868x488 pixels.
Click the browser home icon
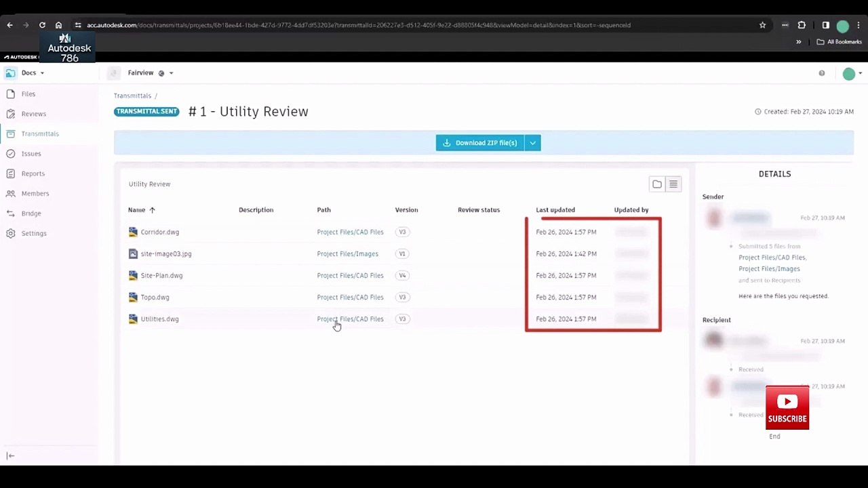pyautogui.click(x=58, y=25)
